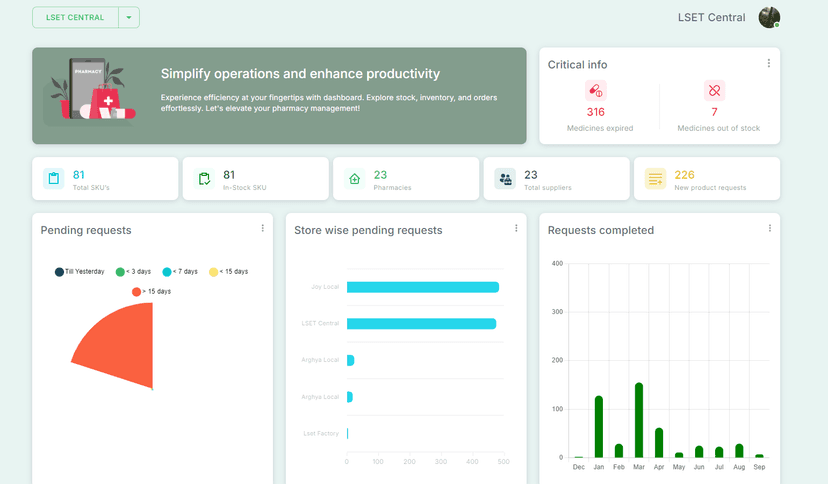
Task: View the 7 out of stock count
Action: [x=714, y=112]
